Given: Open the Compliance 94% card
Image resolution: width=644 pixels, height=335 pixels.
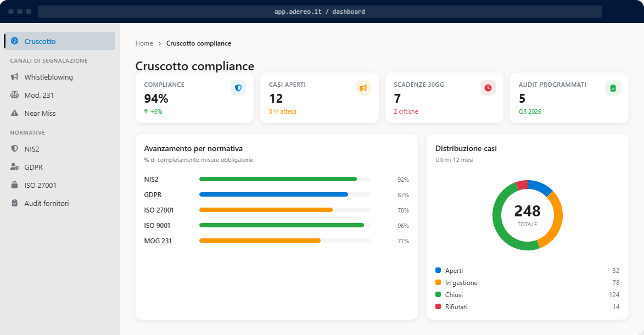Looking at the screenshot, I should tap(195, 98).
